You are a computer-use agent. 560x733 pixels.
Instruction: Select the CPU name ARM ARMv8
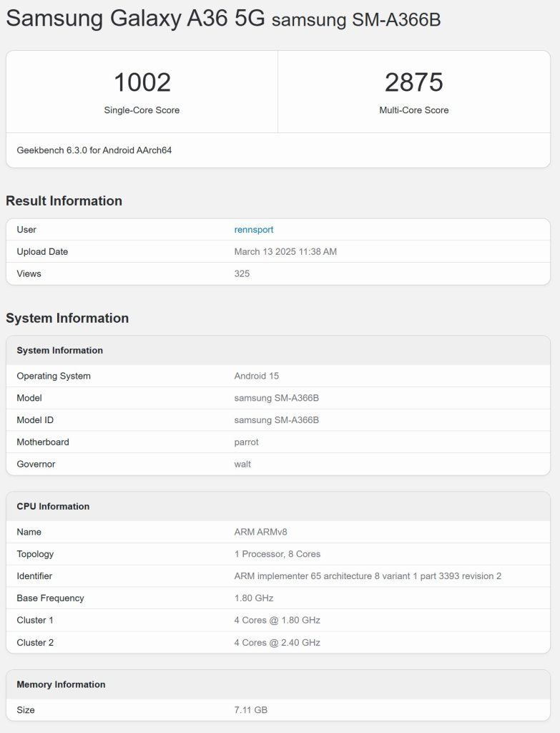[260, 533]
